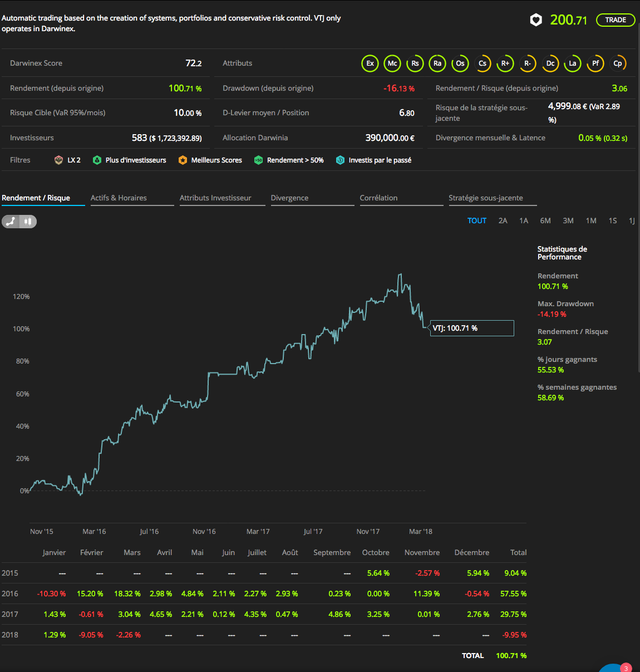Click the Investis par le passé label
The width and height of the screenshot is (640, 672).
pyautogui.click(x=380, y=160)
